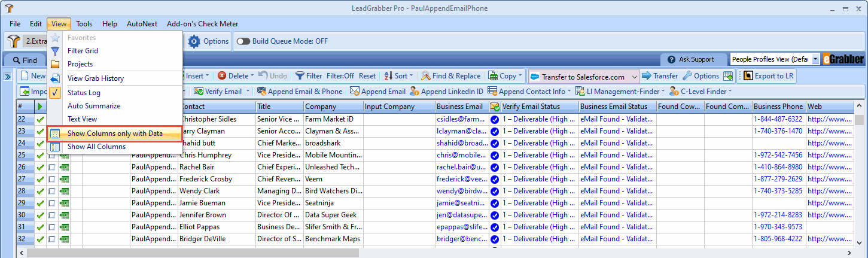The image size is (868, 258).
Task: Click email csidles@farm... in row 22
Action: click(x=461, y=119)
